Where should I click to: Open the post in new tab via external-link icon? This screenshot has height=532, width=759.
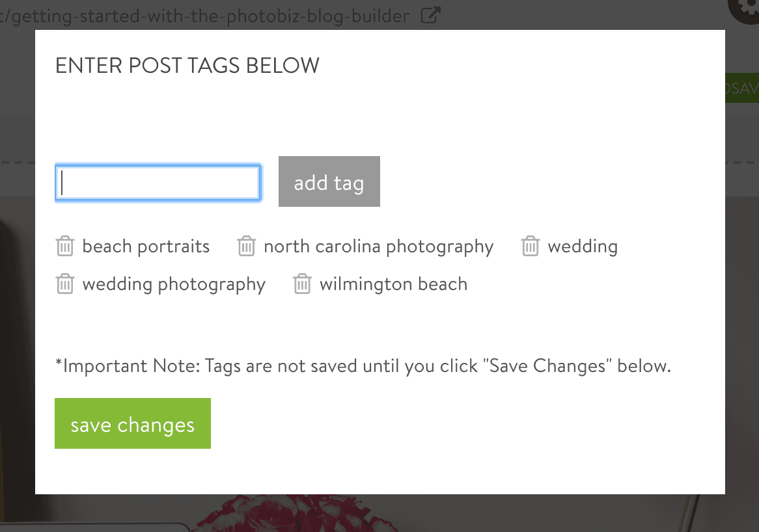430,15
